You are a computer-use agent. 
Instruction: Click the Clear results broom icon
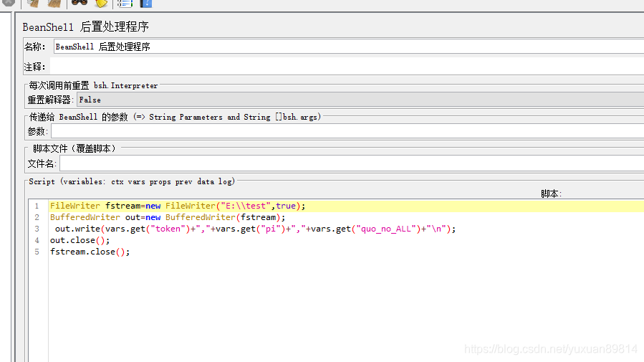[x=33, y=4]
